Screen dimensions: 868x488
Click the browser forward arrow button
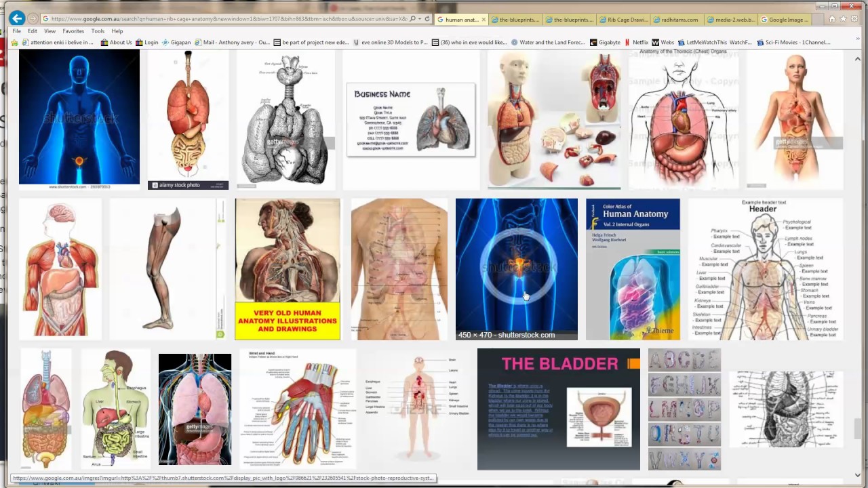pyautogui.click(x=33, y=19)
